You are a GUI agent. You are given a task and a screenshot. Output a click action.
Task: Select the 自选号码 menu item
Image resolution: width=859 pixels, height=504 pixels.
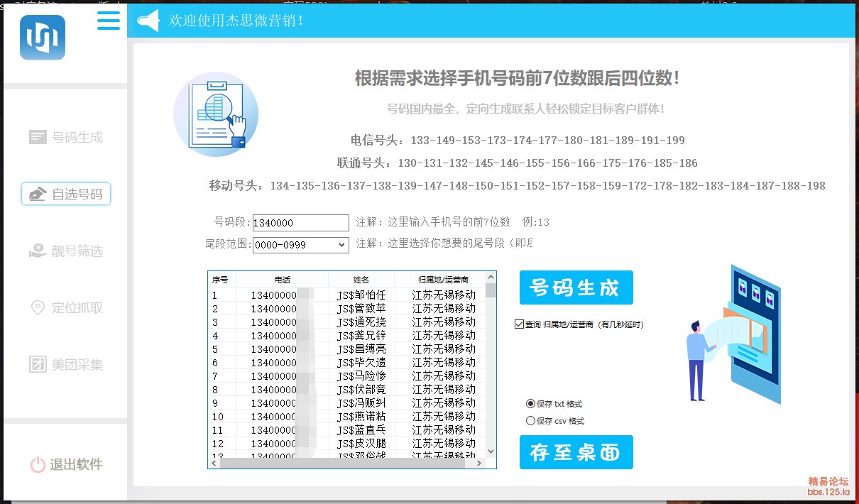pos(66,194)
